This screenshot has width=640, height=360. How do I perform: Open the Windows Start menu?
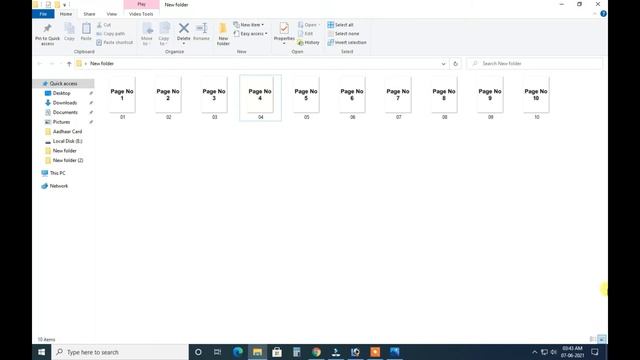point(42,352)
